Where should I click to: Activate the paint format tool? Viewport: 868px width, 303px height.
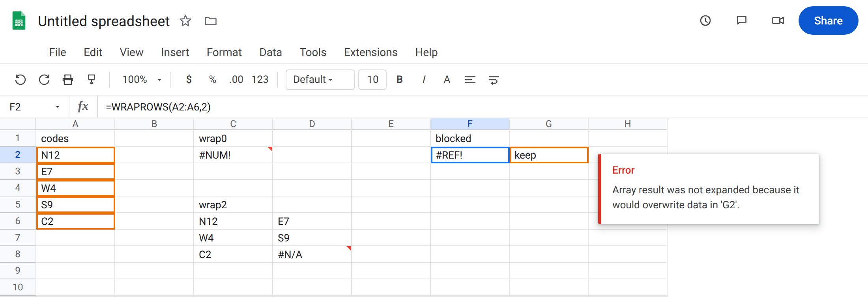tap(92, 80)
